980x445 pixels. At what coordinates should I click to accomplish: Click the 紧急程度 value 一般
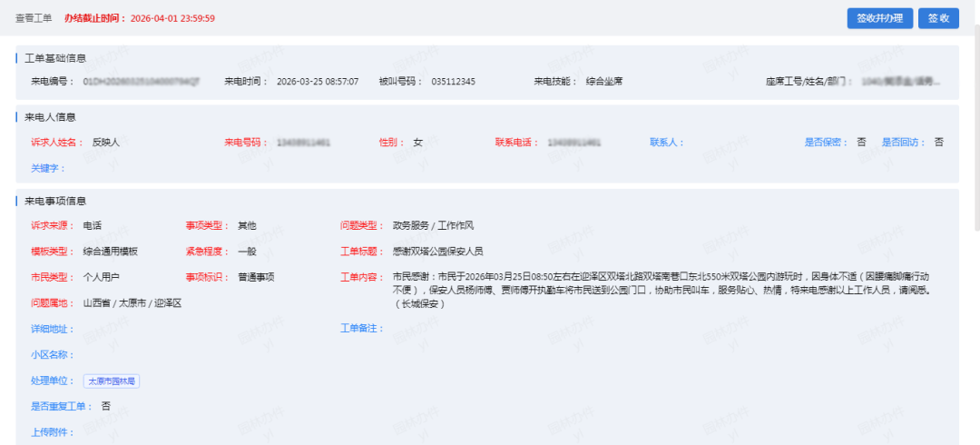pos(247,252)
